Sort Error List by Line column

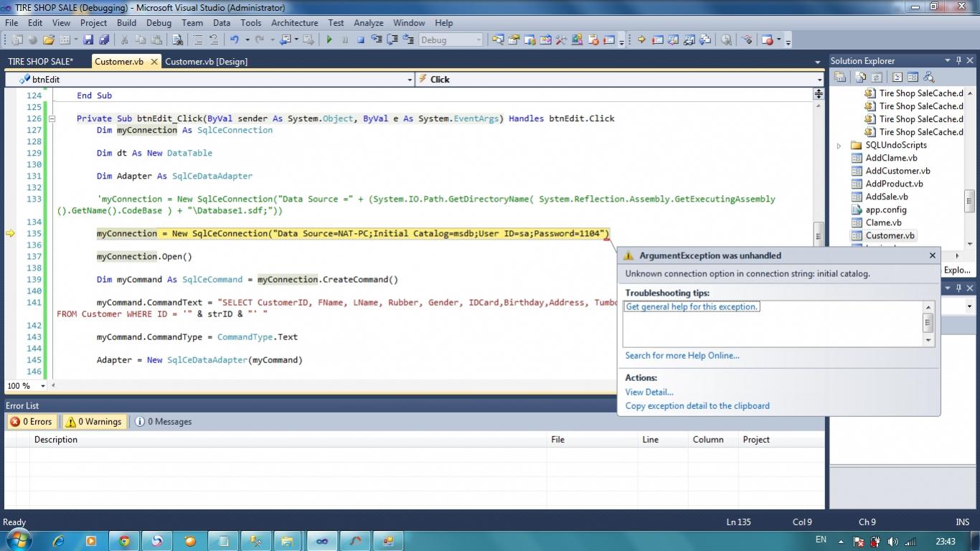click(x=661, y=439)
